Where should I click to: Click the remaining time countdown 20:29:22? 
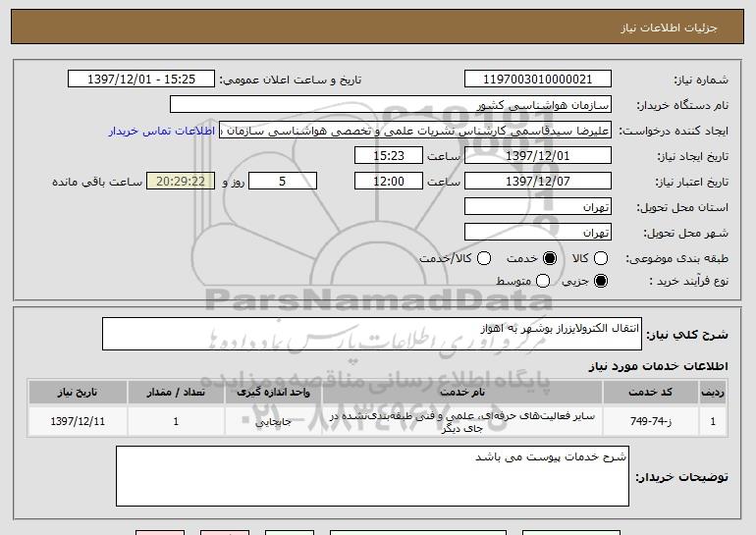pyautogui.click(x=181, y=182)
